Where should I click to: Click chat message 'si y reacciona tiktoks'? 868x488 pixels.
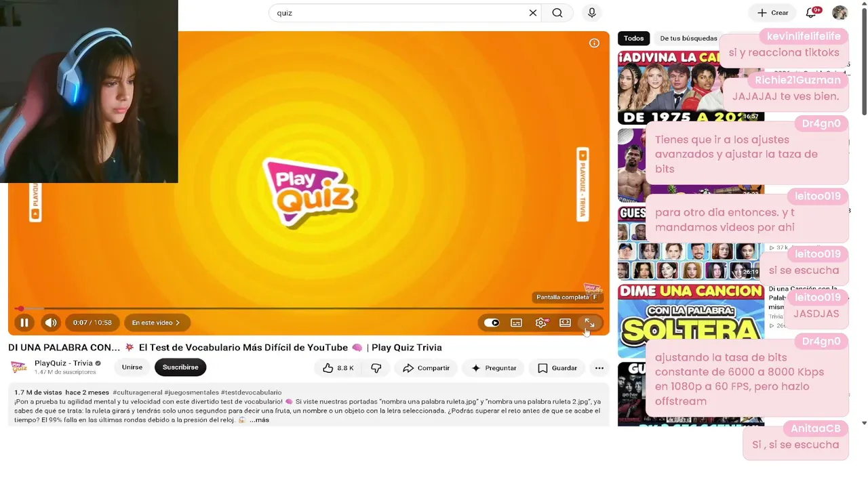784,52
